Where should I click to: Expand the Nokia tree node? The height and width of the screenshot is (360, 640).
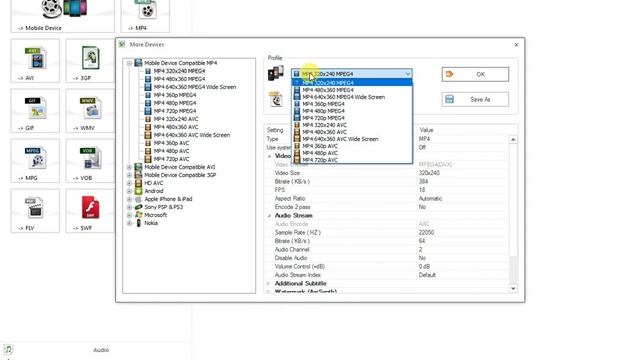tap(129, 223)
